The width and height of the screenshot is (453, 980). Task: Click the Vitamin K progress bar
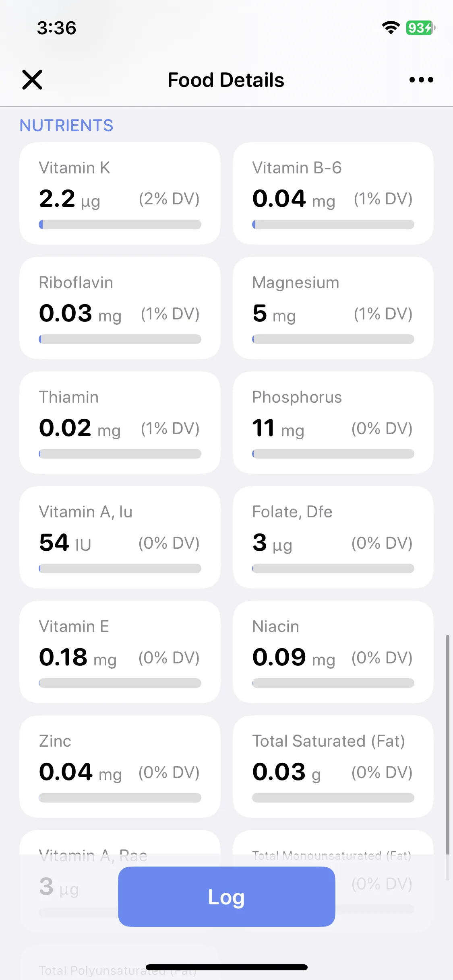(x=120, y=224)
